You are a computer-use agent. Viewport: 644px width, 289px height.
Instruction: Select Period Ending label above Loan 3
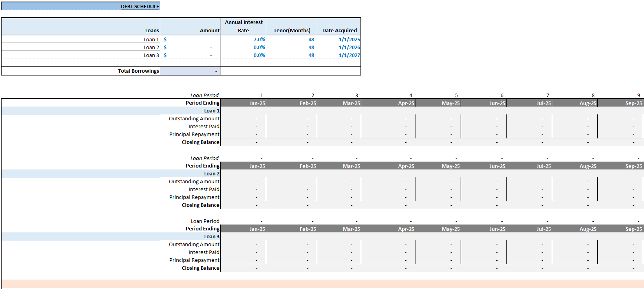[x=203, y=228]
